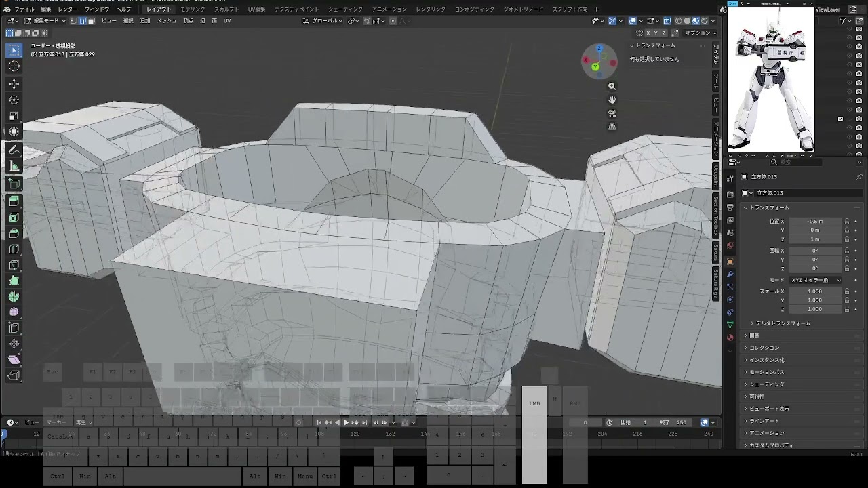Activate the Move tool

click(x=14, y=83)
